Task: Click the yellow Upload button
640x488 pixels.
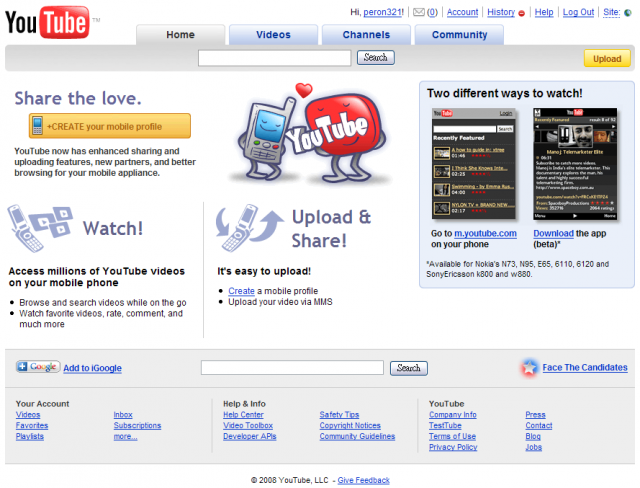Action: tap(607, 58)
